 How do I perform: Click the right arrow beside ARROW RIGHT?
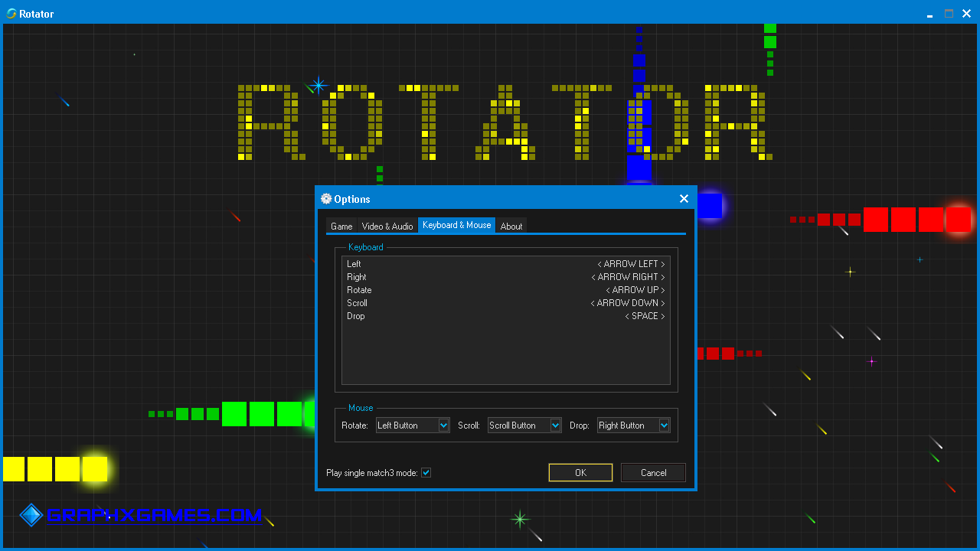click(663, 277)
